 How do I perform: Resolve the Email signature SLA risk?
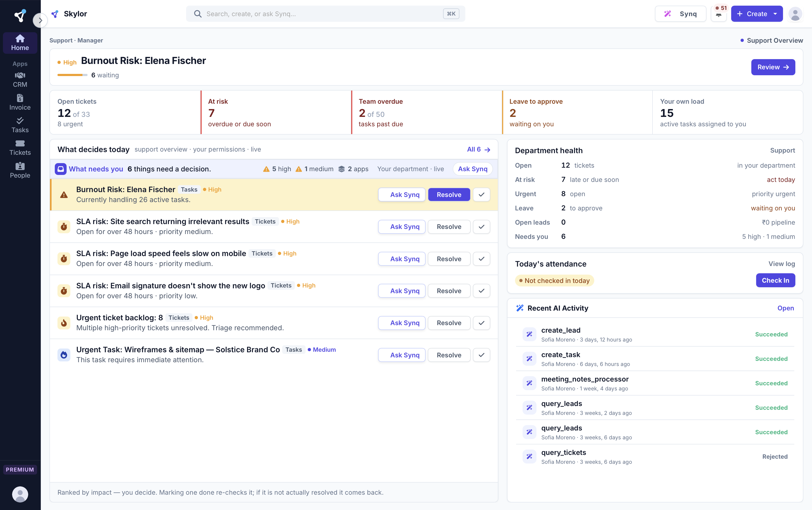point(449,291)
